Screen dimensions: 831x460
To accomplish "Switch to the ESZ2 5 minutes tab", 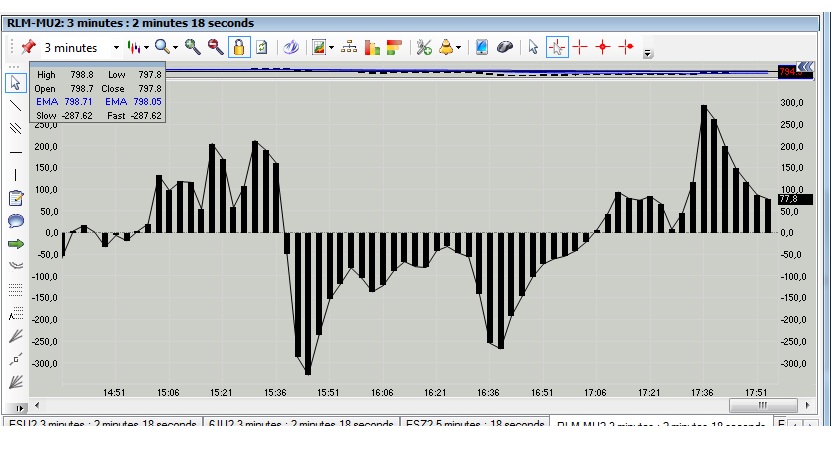I will tap(475, 423).
